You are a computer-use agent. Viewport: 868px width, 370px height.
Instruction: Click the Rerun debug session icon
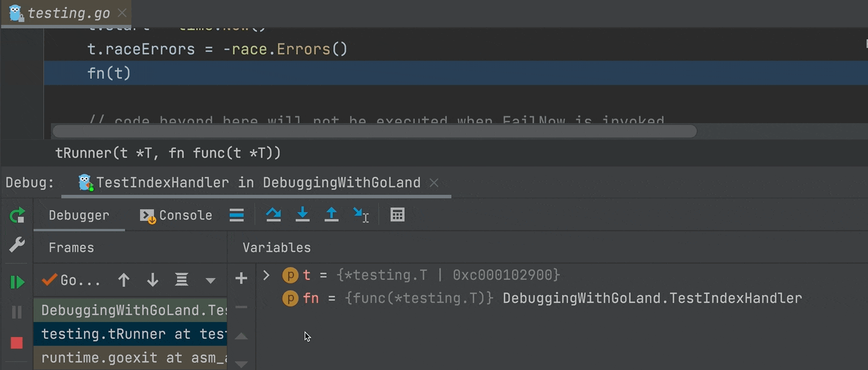point(17,216)
